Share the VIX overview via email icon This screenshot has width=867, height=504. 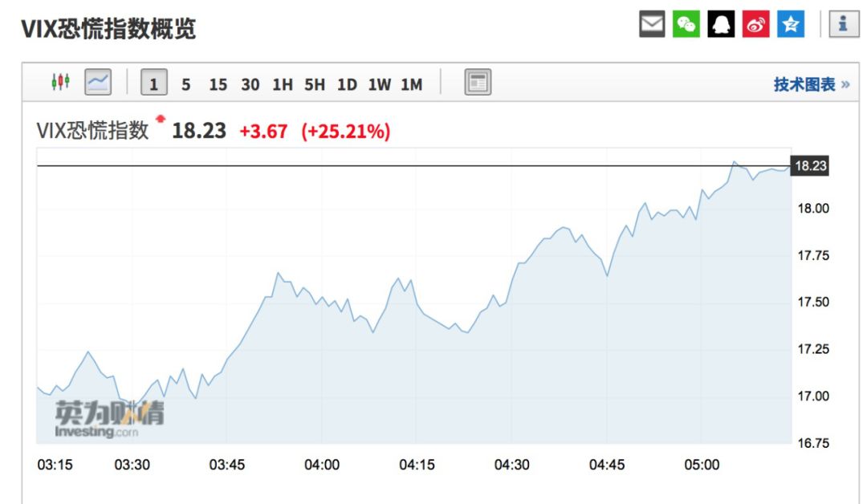[652, 24]
